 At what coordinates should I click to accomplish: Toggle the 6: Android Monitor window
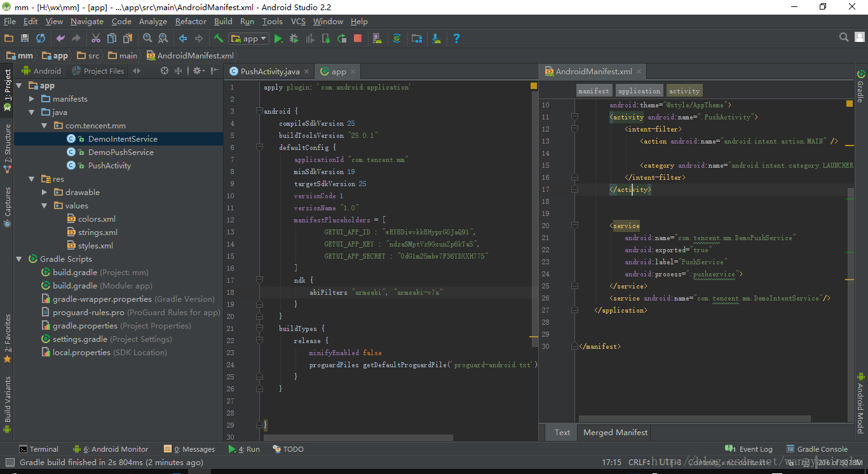[111, 449]
